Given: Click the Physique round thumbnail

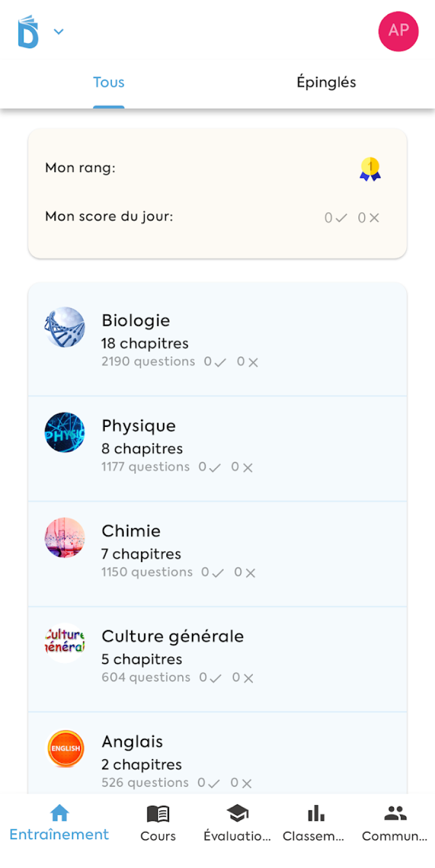Looking at the screenshot, I should [x=65, y=432].
